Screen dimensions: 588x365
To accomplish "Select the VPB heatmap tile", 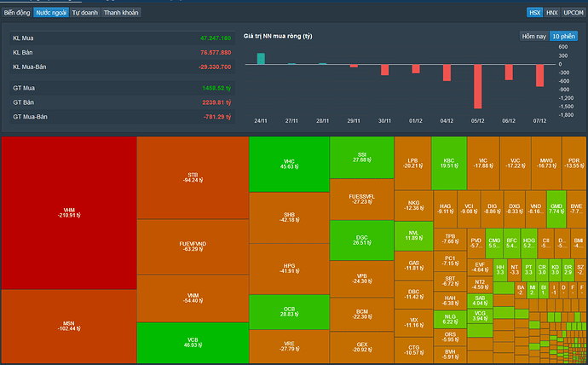I will pyautogui.click(x=362, y=279).
